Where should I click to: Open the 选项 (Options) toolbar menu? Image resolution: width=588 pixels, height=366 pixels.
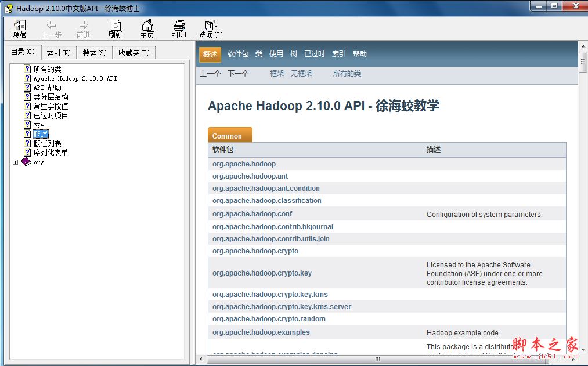click(211, 29)
